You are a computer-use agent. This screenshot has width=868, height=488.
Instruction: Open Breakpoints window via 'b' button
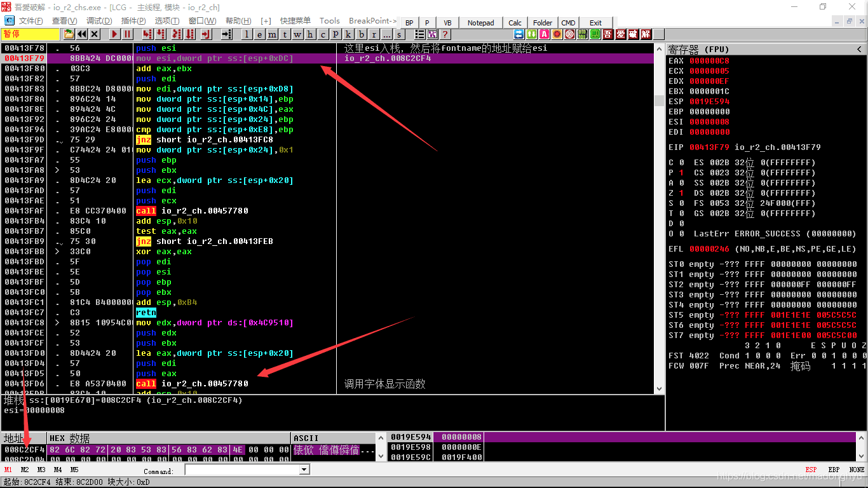pyautogui.click(x=361, y=34)
